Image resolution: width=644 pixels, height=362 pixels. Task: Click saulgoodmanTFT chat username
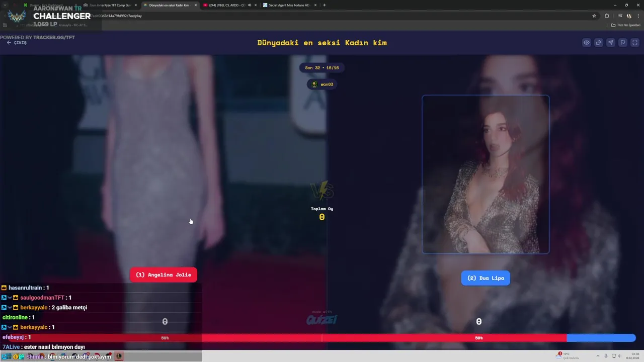[x=42, y=298]
